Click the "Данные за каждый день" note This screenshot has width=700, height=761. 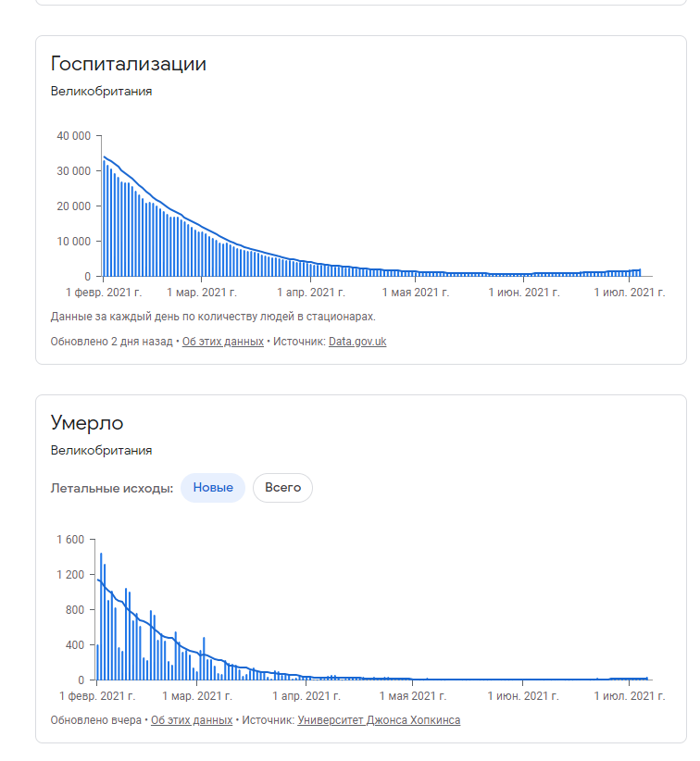[213, 317]
